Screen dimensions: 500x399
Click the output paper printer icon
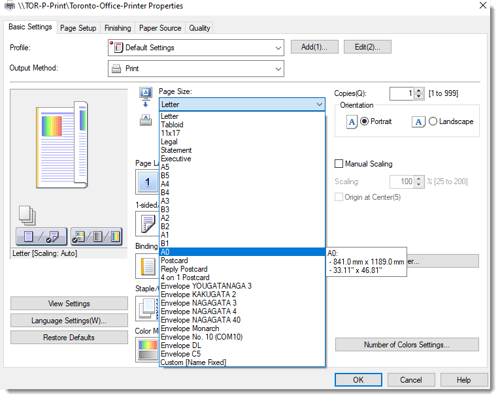tap(146, 120)
